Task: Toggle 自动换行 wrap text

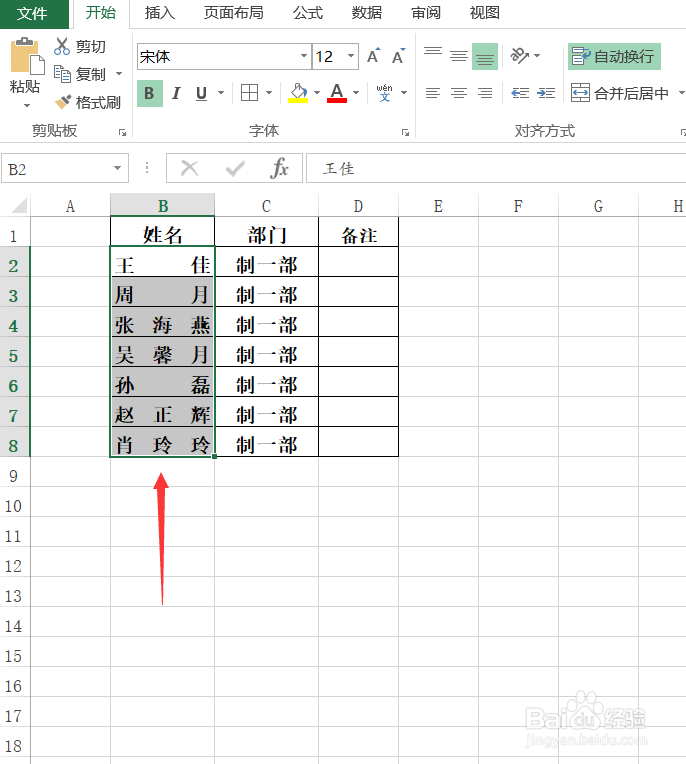Action: (614, 57)
